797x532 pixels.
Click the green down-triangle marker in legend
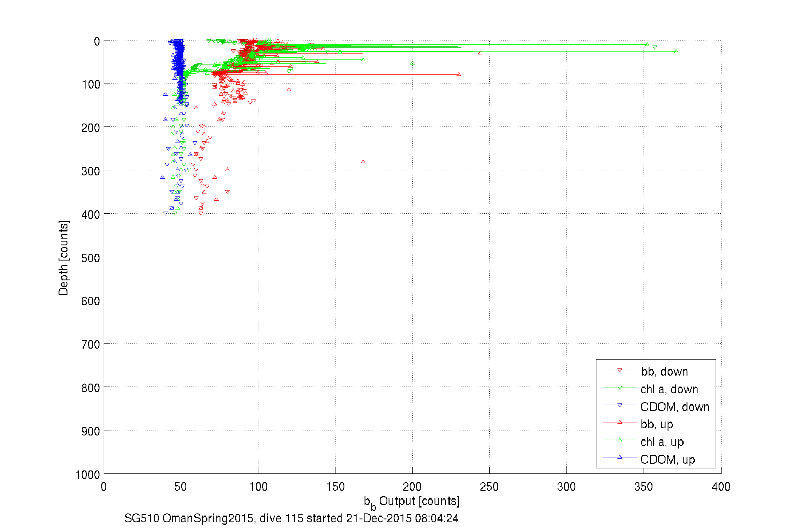point(620,387)
